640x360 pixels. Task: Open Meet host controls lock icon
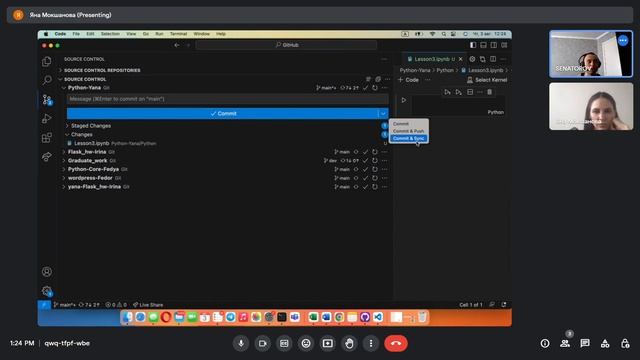(625, 343)
